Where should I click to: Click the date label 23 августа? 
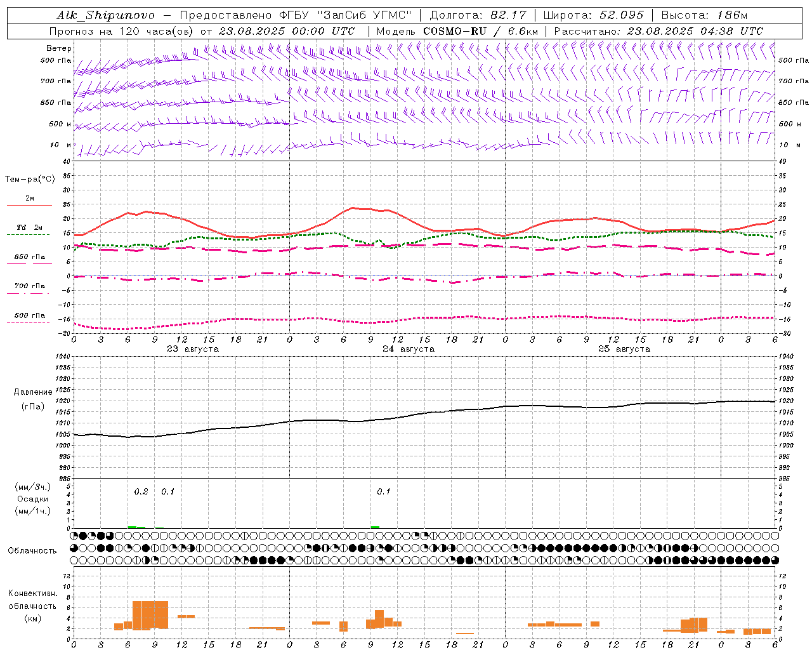193,349
